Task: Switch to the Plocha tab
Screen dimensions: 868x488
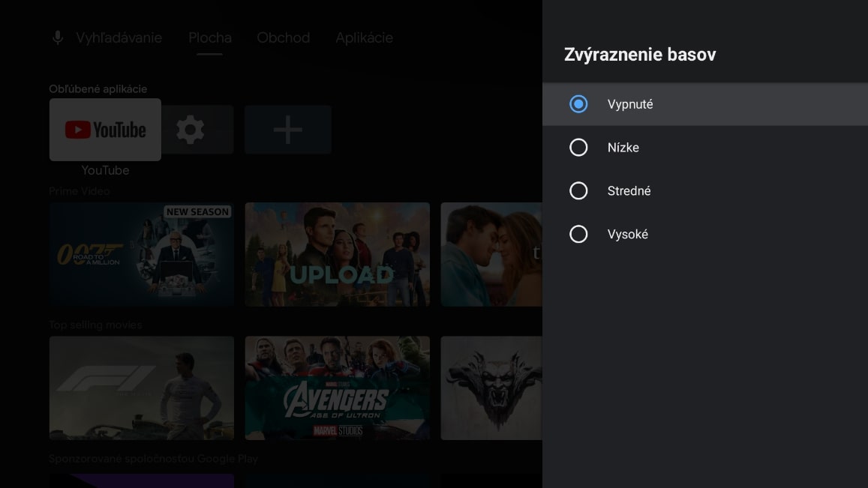Action: pos(209,37)
